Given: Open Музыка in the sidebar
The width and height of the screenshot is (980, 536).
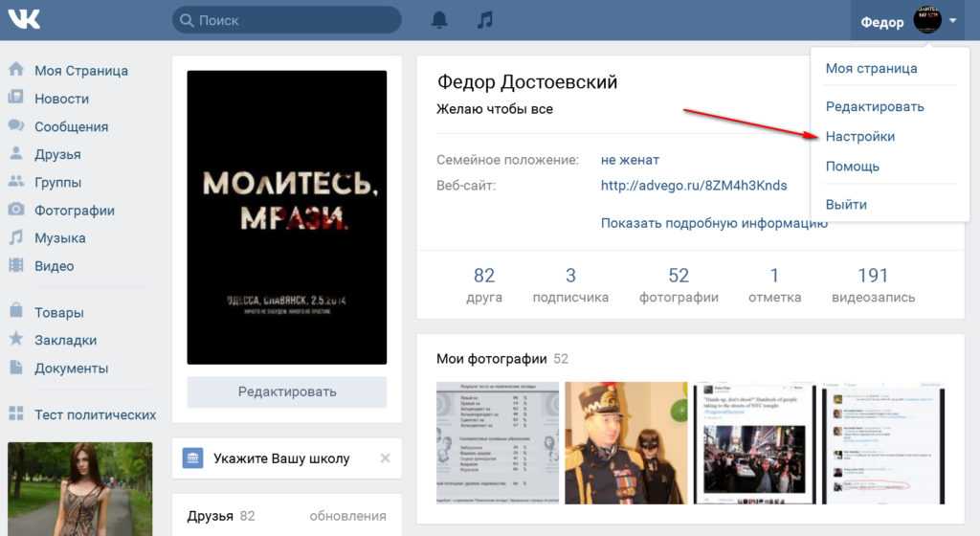Looking at the screenshot, I should [x=60, y=238].
